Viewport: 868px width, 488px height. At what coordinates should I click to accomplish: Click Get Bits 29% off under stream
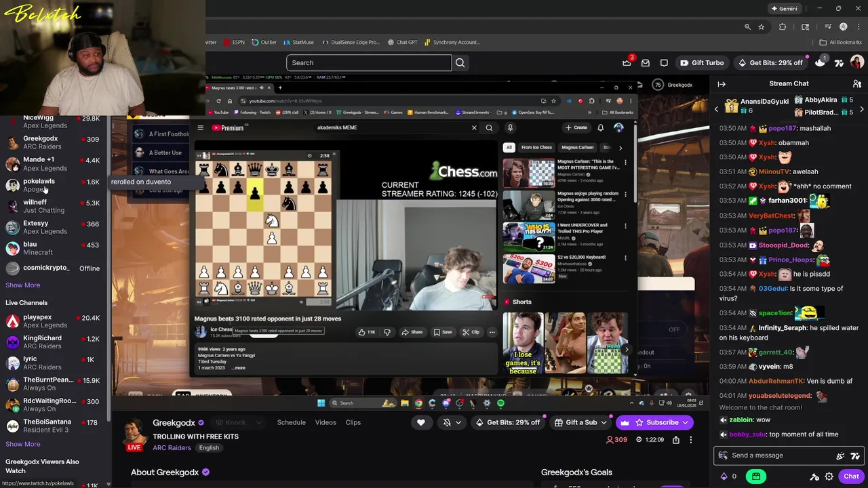point(507,422)
